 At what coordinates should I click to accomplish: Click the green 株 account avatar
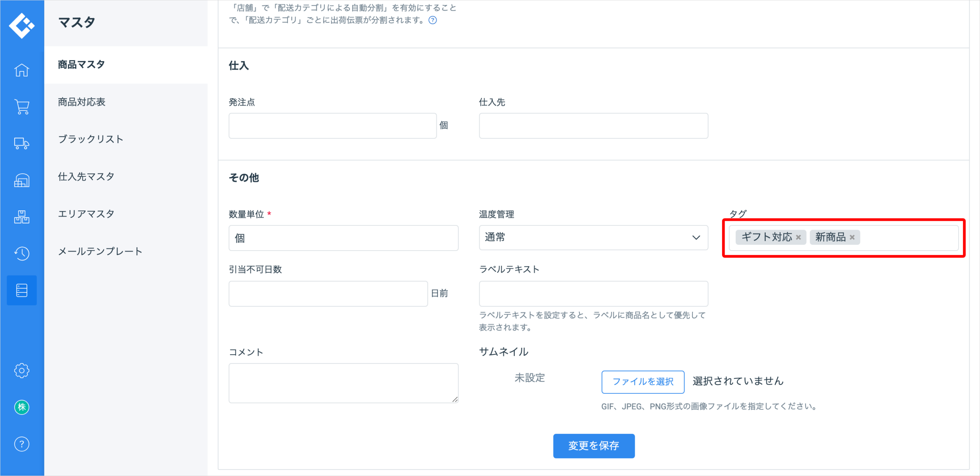coord(22,407)
